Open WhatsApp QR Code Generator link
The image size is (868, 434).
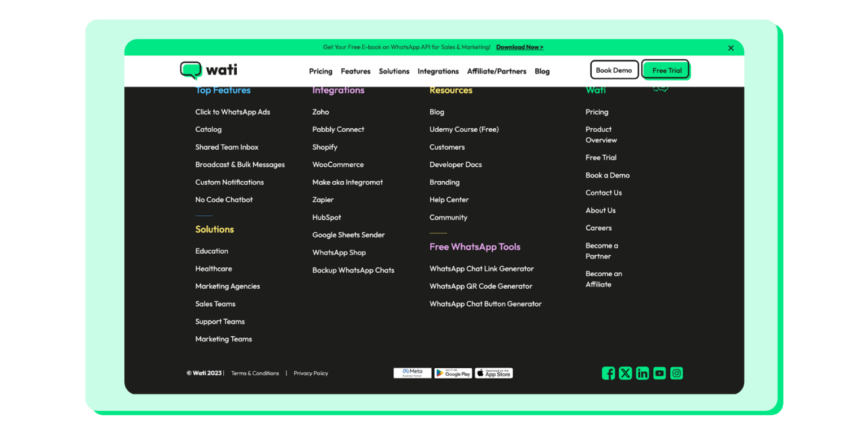[x=480, y=287]
